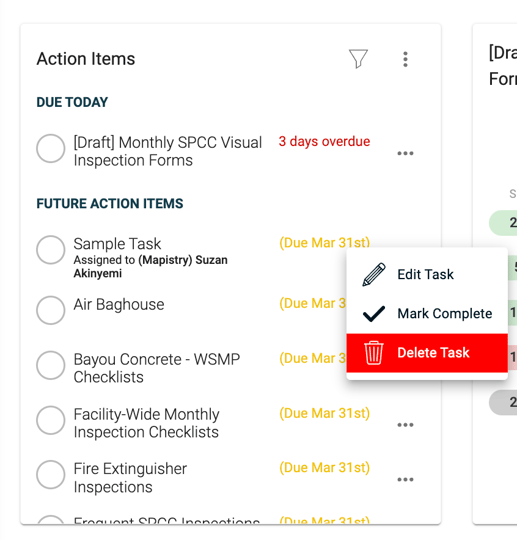
Task: Mark Draft Monthly SPCC Visual Inspection Forms complete
Action: (51, 148)
